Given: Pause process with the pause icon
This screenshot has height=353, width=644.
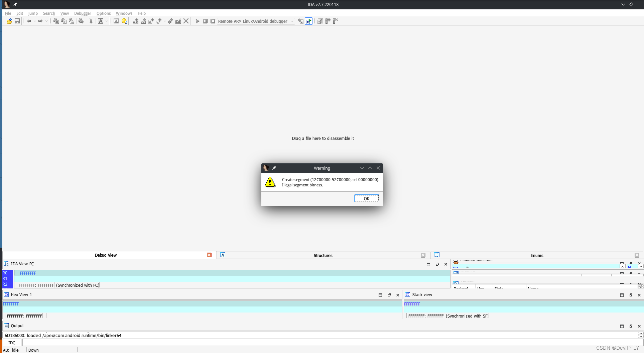Looking at the screenshot, I should [205, 21].
